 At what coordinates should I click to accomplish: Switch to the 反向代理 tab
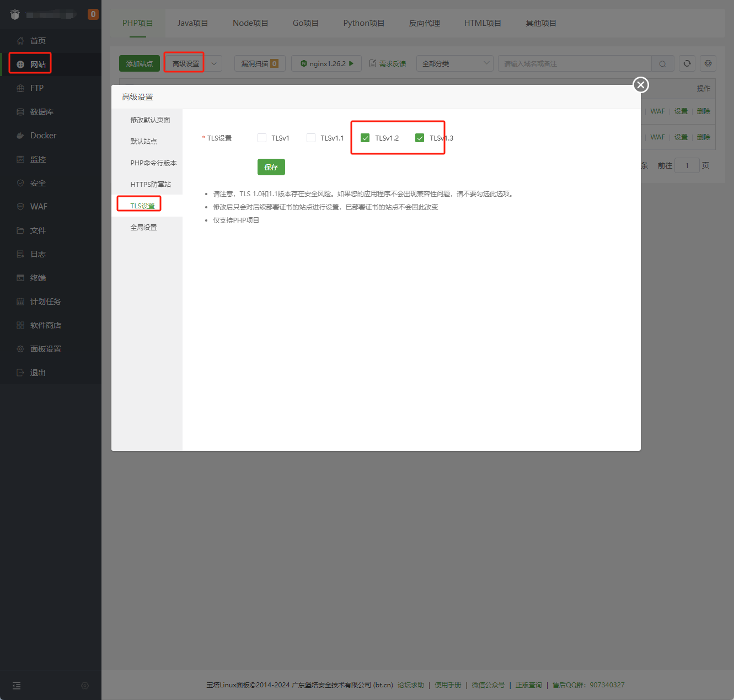coord(425,23)
